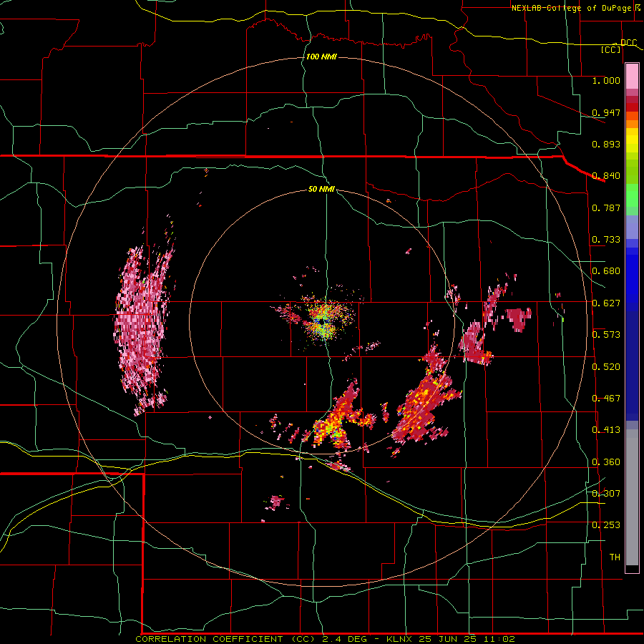Select the 0.680 scale value
This screenshot has height=644, width=644.
click(606, 271)
